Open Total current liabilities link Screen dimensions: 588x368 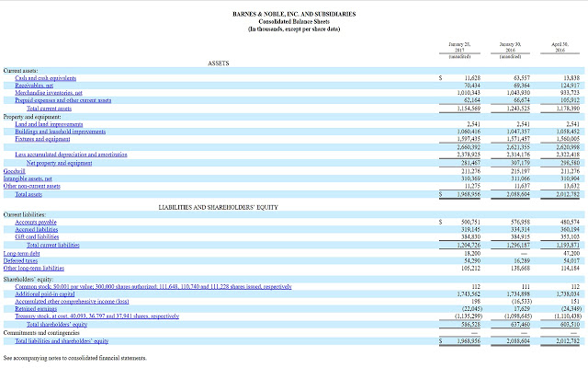click(53, 246)
